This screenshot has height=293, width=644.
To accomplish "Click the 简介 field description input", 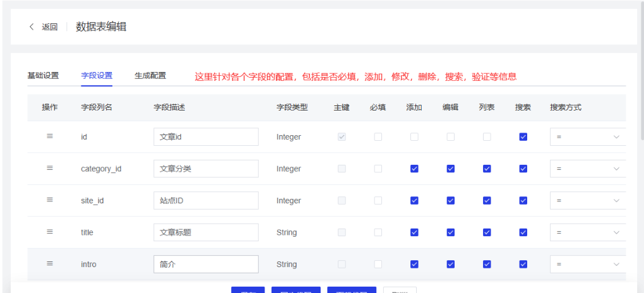I will coord(206,264).
